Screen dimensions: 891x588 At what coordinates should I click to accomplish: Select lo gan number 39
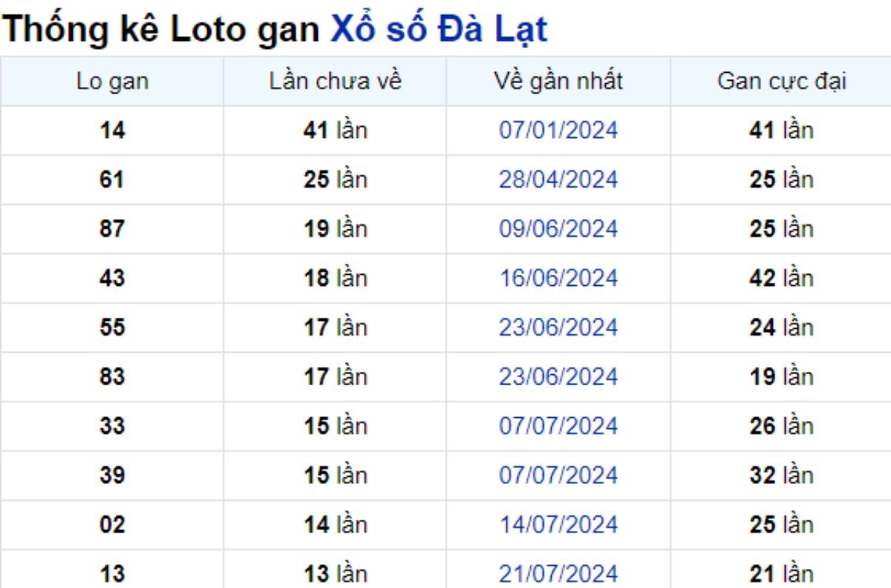[x=112, y=475]
